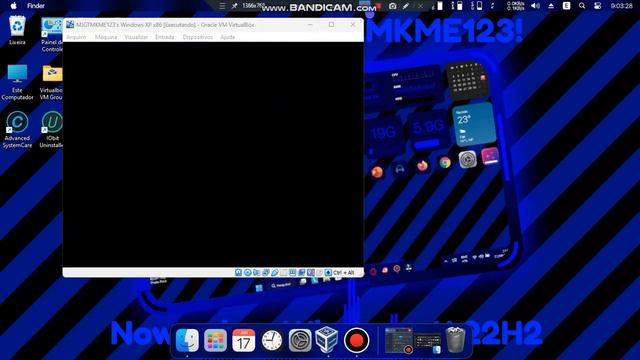The height and width of the screenshot is (360, 640).
Task: Open the Apple menu in the top bar
Action: [13, 6]
